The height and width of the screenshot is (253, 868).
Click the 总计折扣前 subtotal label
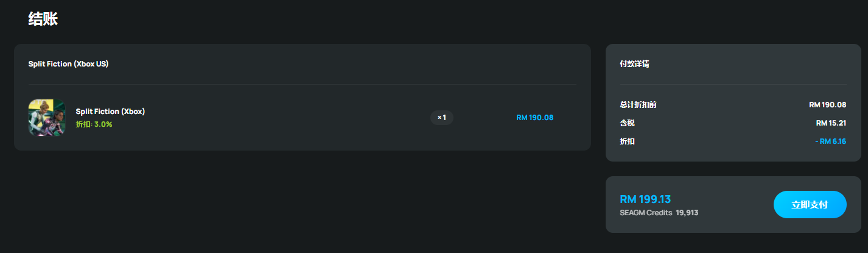(x=638, y=105)
